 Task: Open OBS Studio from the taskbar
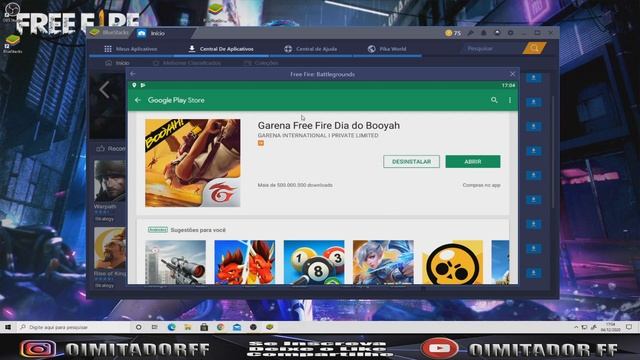coord(253,327)
